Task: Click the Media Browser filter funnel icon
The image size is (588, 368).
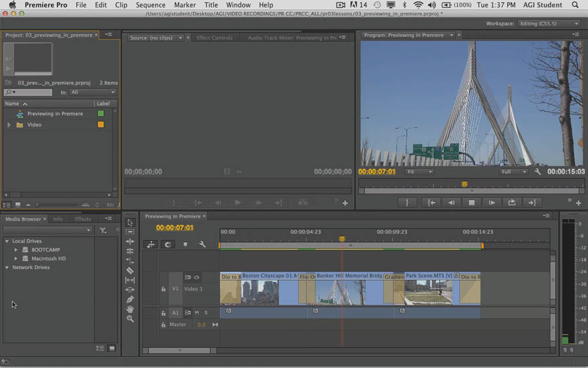Action: click(x=103, y=230)
